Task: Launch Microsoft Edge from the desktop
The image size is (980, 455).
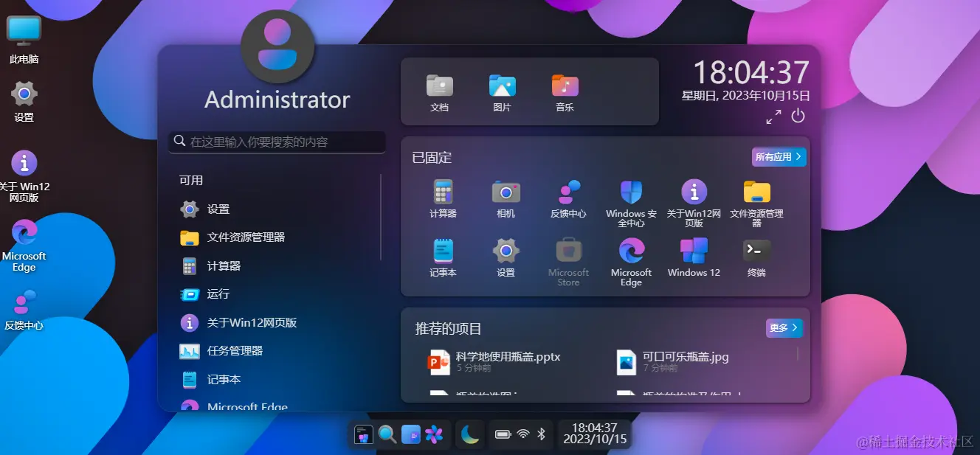Action: click(24, 246)
